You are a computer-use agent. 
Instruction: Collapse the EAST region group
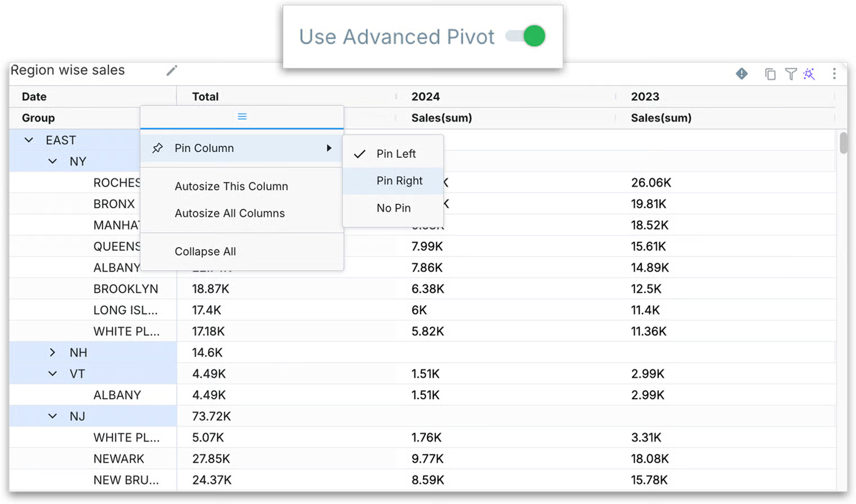(29, 140)
